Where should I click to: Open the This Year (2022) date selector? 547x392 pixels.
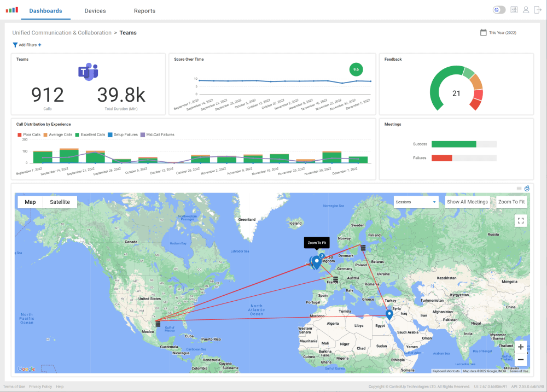pyautogui.click(x=497, y=32)
